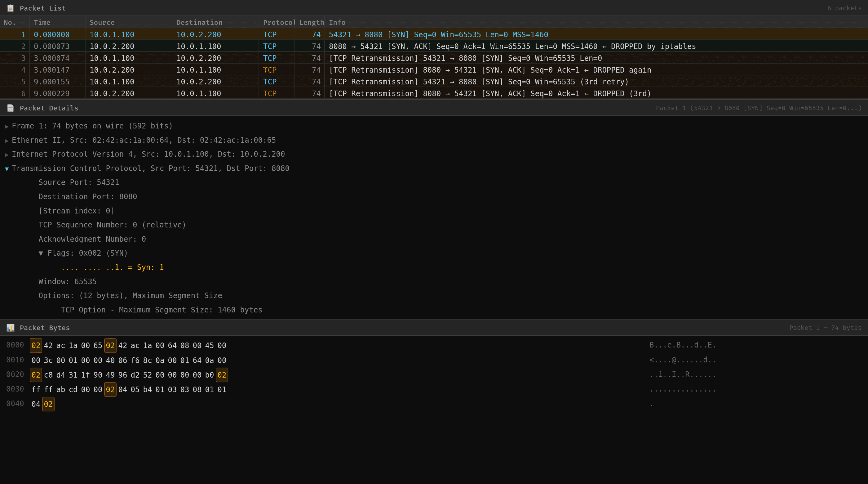Viewport: 868px width, 484px height.
Task: Click the 6 packets counter
Action: 844,8
